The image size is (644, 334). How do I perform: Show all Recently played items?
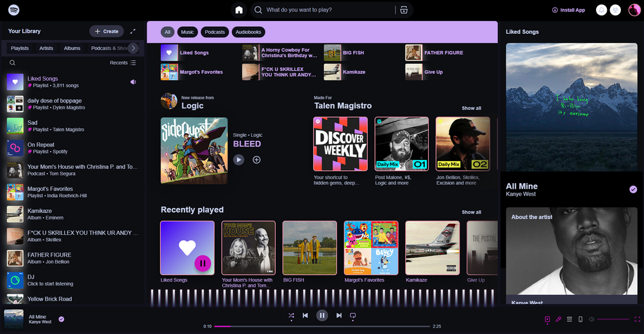pos(471,212)
